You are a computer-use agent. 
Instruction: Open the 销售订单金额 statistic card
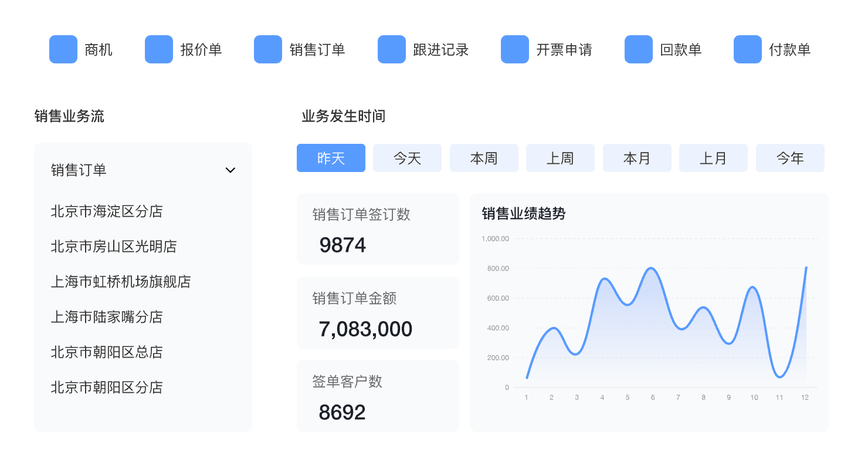(x=378, y=312)
